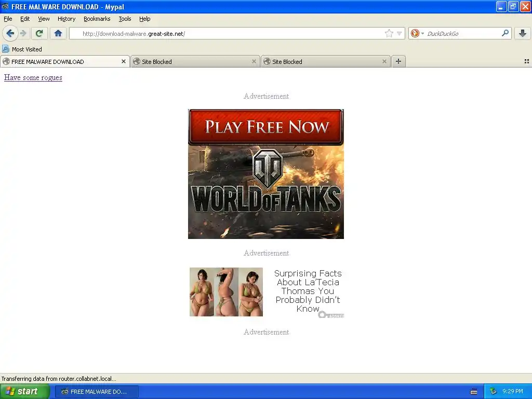Click the 'Transferring data from router.collabnet.local' status text
Image resolution: width=532 pixels, height=399 pixels.
59,379
